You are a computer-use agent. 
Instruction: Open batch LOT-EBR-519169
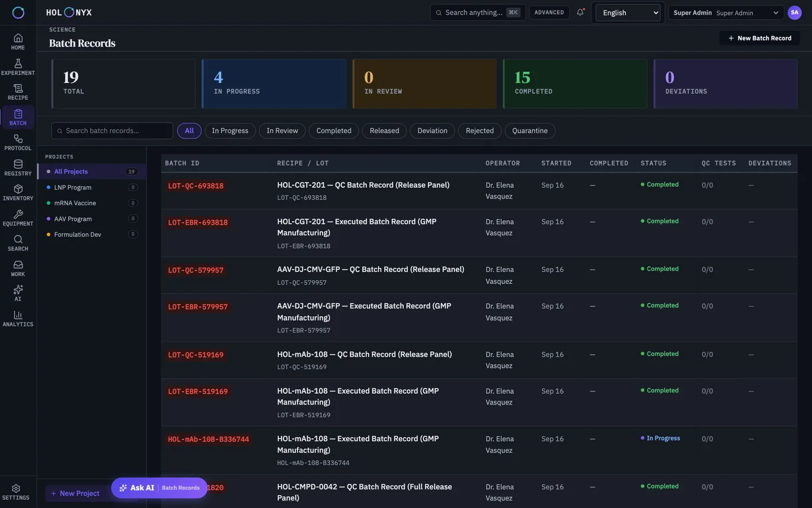coord(198,392)
